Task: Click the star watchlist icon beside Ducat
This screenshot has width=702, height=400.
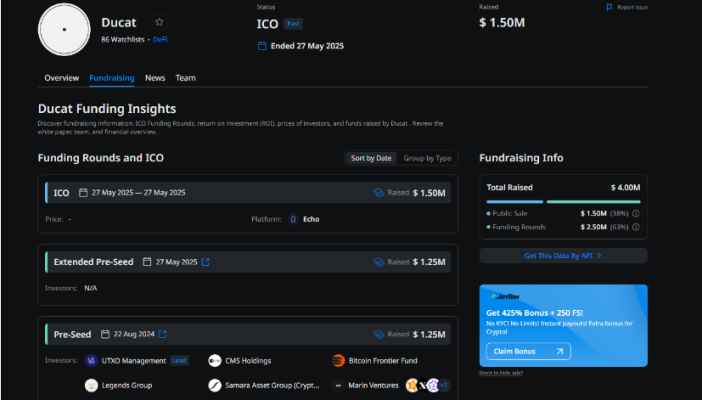Action: (x=159, y=22)
